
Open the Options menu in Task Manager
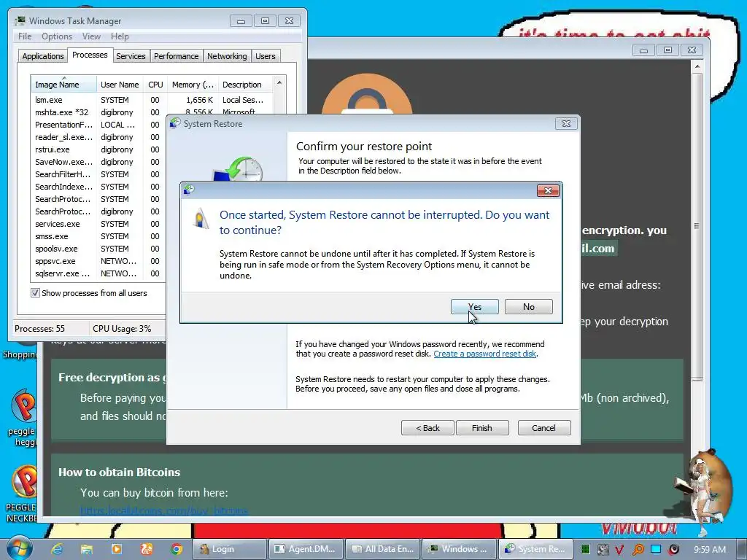57,36
